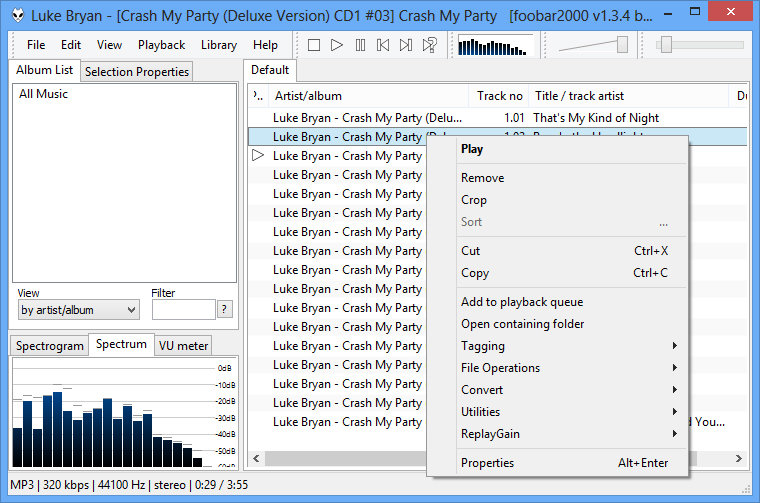This screenshot has height=503, width=760.
Task: Open the Playback menu
Action: pyautogui.click(x=161, y=45)
